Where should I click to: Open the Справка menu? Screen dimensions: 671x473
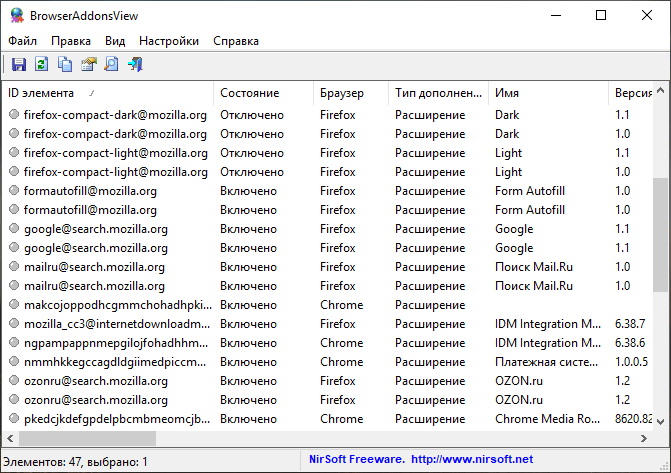click(236, 41)
